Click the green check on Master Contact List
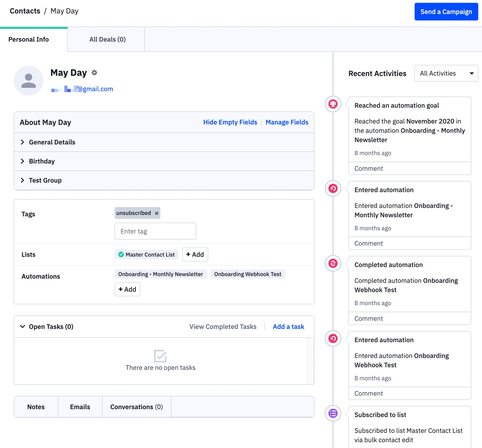The height and width of the screenshot is (448, 482). coord(121,254)
